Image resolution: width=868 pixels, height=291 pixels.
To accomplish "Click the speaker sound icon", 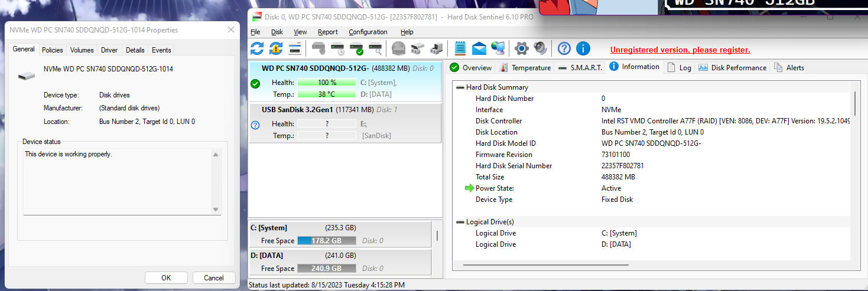I will (540, 48).
